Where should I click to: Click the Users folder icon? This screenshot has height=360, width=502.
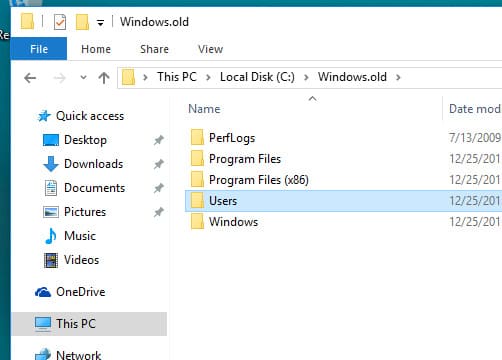[197, 201]
